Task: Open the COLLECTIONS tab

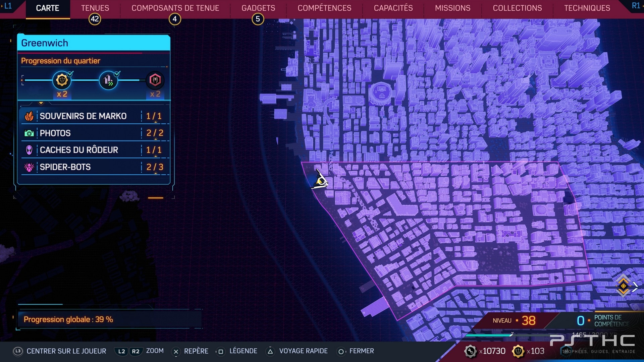Action: (517, 8)
